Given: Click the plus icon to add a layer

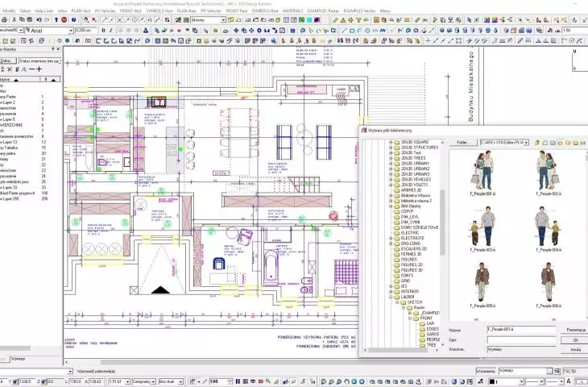Looking at the screenshot, I should click(39, 69).
